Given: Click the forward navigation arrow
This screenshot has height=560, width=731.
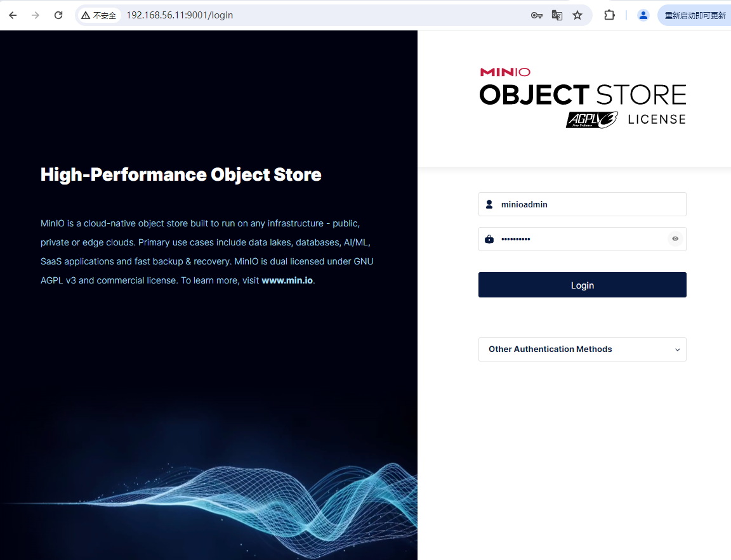Looking at the screenshot, I should pos(36,15).
